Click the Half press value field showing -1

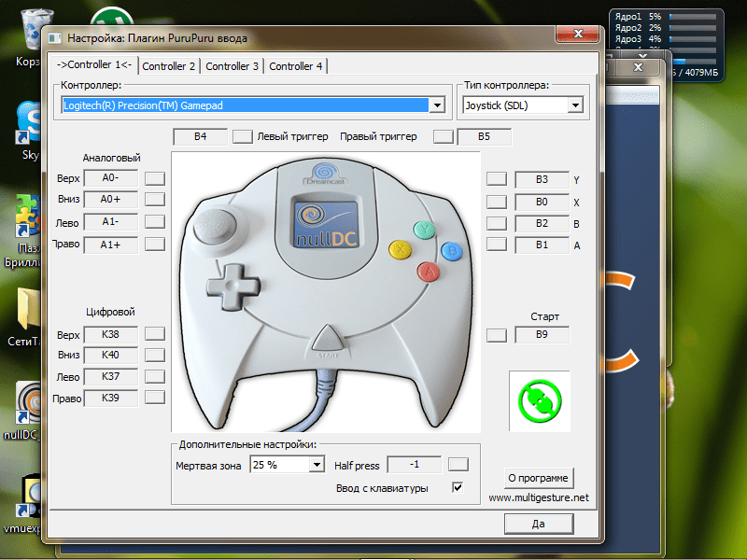[x=415, y=464]
